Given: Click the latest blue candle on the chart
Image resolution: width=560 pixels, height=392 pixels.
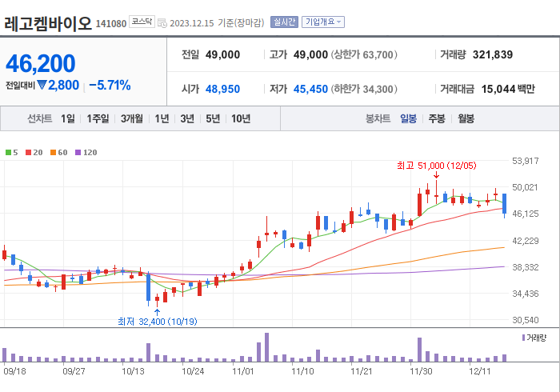Looking at the screenshot, I should pos(504,204).
